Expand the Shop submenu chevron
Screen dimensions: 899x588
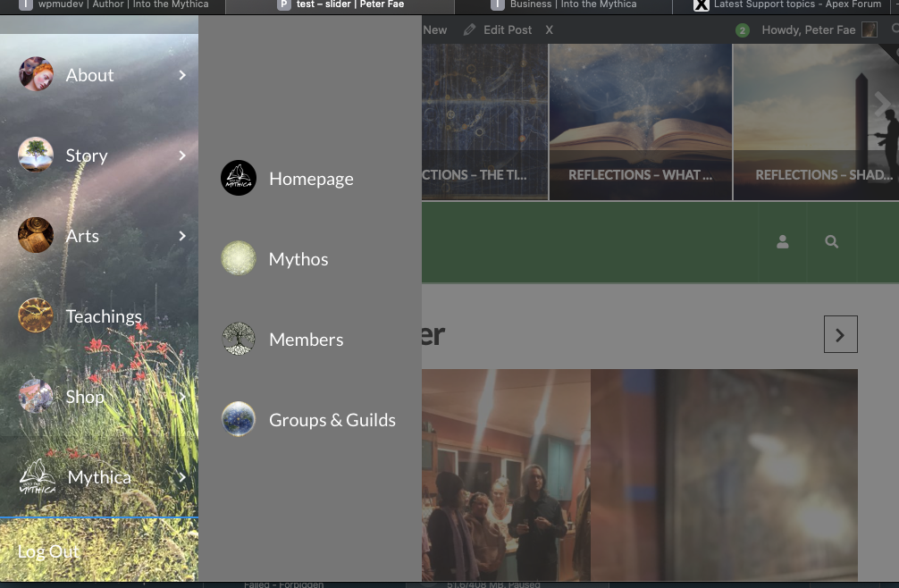[x=182, y=397]
